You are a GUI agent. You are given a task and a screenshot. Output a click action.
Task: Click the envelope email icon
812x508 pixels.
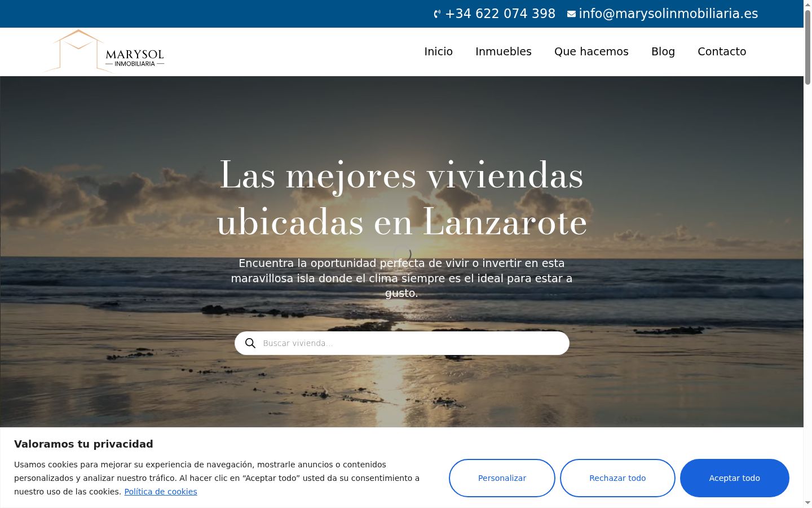(x=571, y=14)
